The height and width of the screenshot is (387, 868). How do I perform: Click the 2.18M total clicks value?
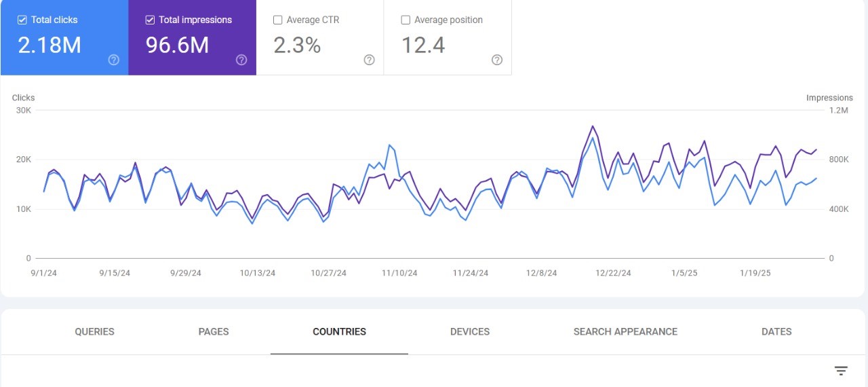pos(50,45)
